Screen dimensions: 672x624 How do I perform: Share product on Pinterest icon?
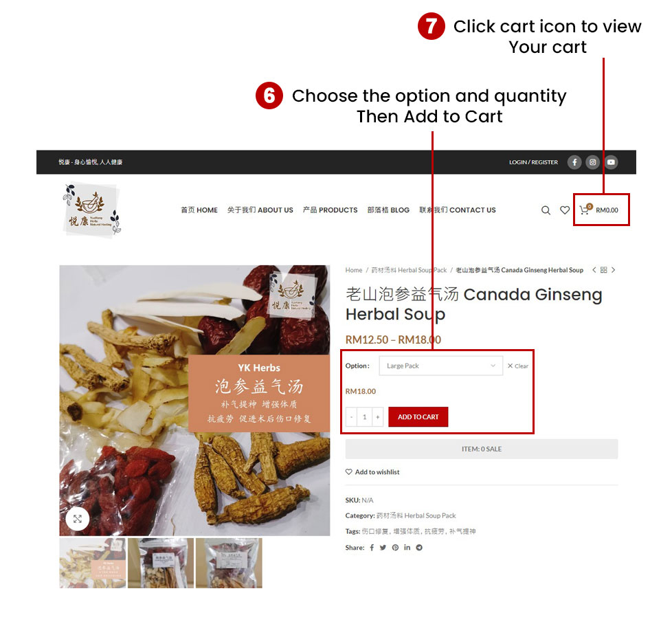tap(395, 548)
